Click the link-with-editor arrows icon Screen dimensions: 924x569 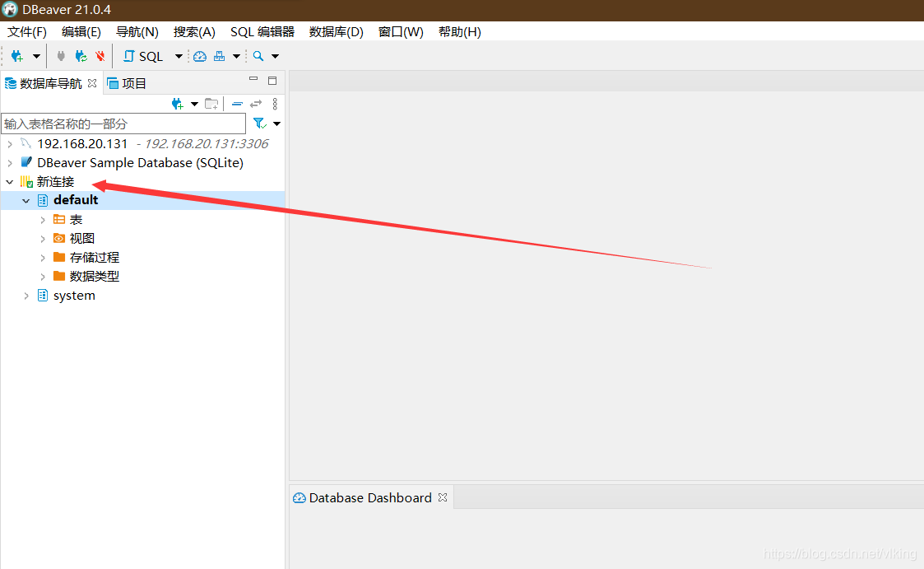256,104
